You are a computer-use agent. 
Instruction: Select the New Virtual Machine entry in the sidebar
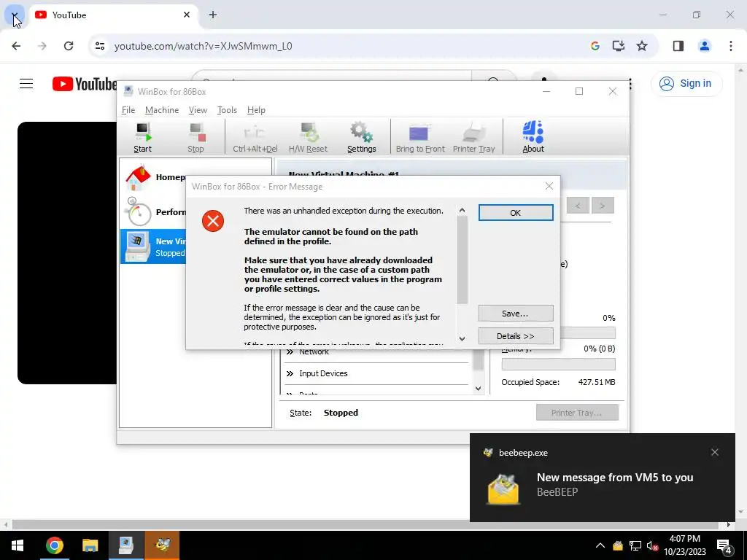pyautogui.click(x=154, y=246)
